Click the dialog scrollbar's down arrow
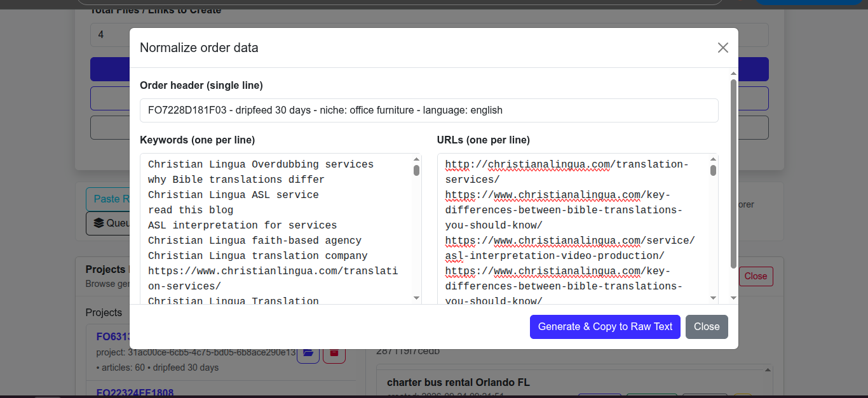This screenshot has height=398, width=868. point(733,298)
